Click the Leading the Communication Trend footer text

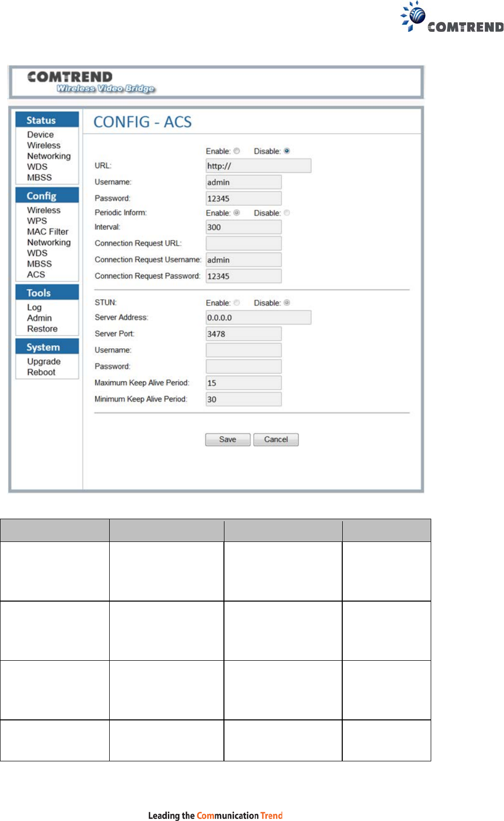215,815
